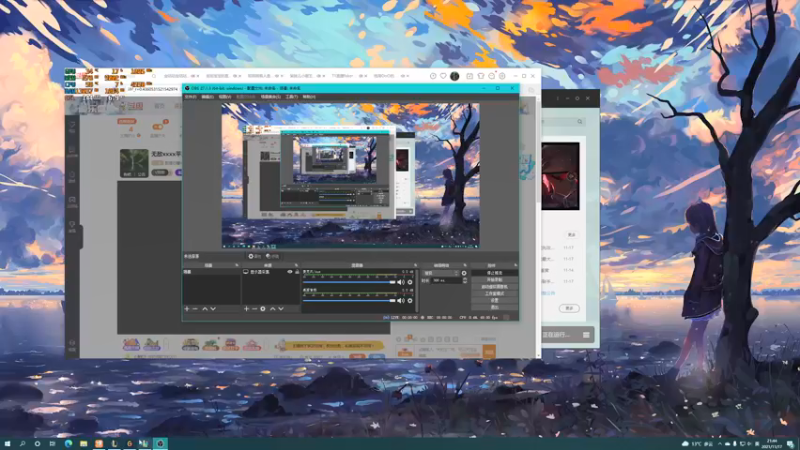Open source Properties button above the docks
Image resolution: width=800 pixels, height=450 pixels.
[x=255, y=256]
